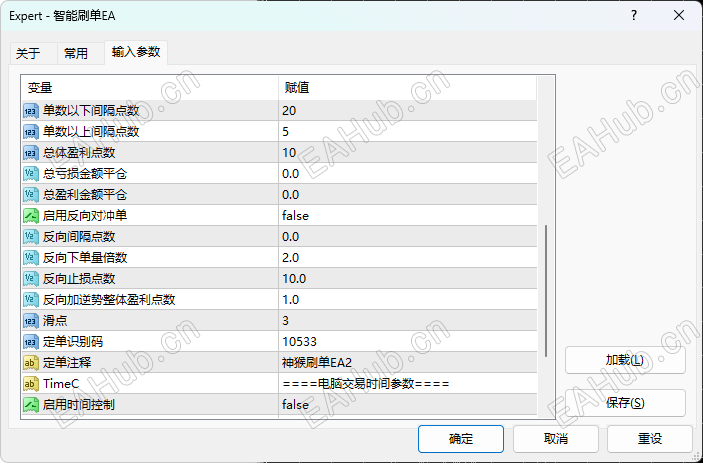Select the 输入参数 tab

point(136,52)
